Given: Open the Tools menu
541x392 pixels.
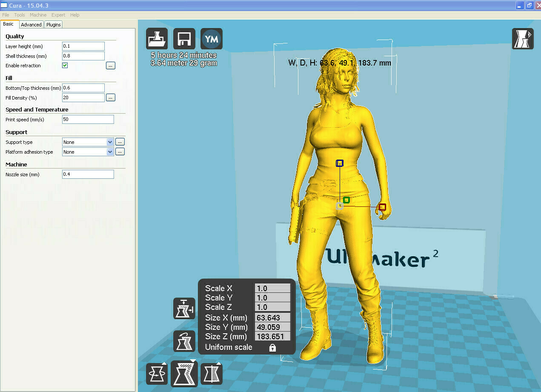Looking at the screenshot, I should tap(20, 15).
